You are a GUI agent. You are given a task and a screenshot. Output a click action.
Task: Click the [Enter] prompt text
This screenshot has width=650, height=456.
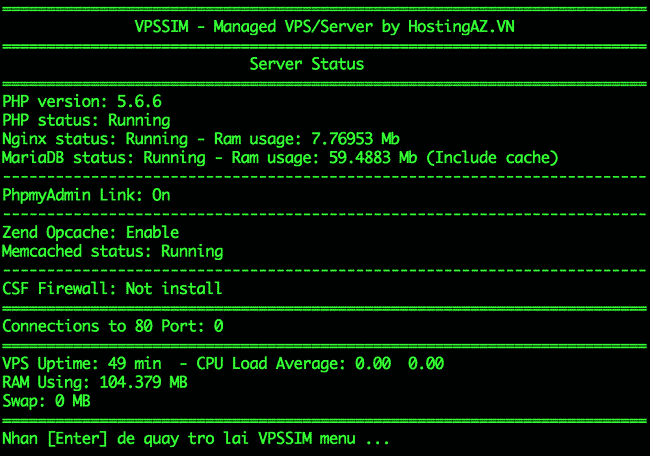pos(77,439)
